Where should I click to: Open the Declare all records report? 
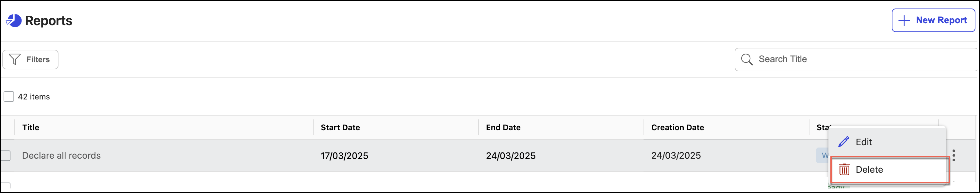(61, 155)
